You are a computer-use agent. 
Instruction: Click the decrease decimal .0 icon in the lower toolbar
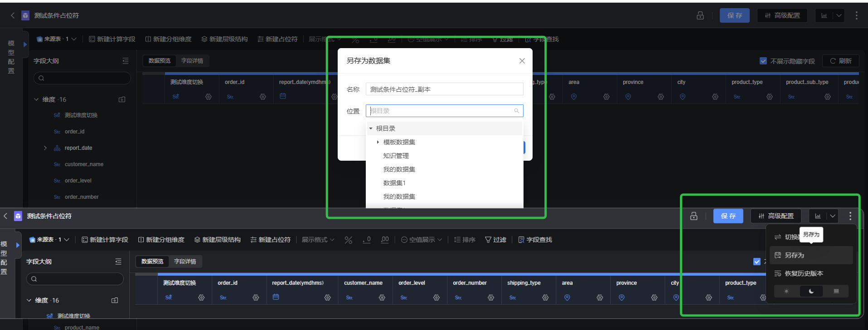pos(367,240)
